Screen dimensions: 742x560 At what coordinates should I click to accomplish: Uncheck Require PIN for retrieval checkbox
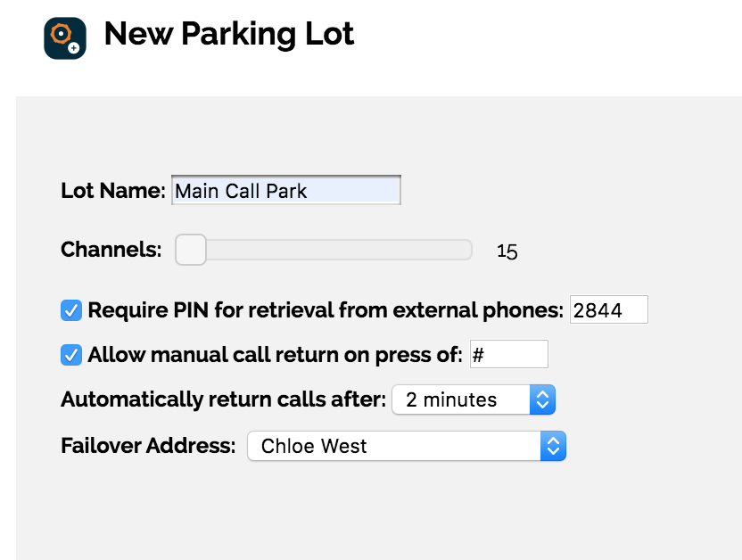[x=71, y=310]
